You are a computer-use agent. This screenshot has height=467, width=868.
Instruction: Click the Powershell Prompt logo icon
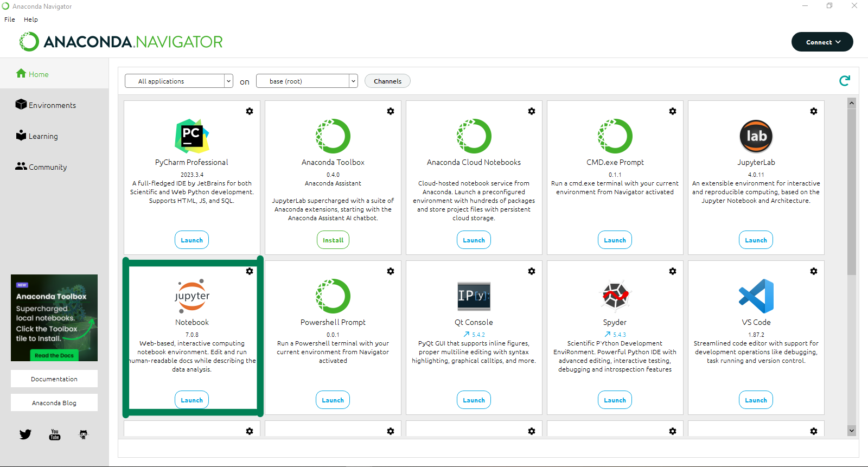[333, 296]
